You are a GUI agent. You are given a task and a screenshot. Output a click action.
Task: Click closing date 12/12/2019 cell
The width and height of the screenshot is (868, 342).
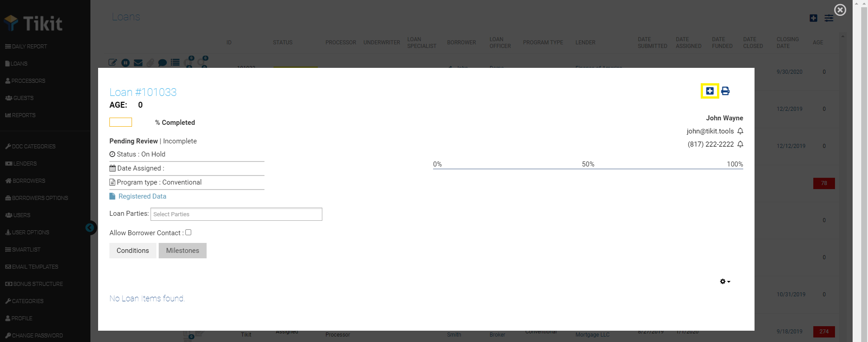point(791,146)
